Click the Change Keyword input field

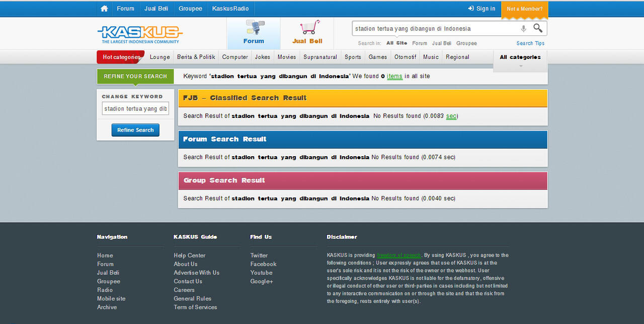pyautogui.click(x=135, y=109)
